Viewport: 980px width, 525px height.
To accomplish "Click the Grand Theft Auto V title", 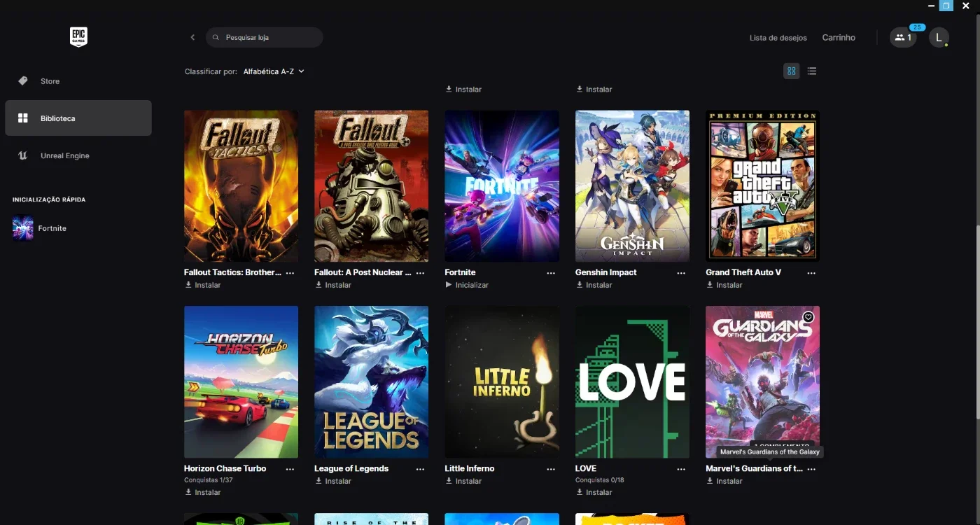I will 743,272.
